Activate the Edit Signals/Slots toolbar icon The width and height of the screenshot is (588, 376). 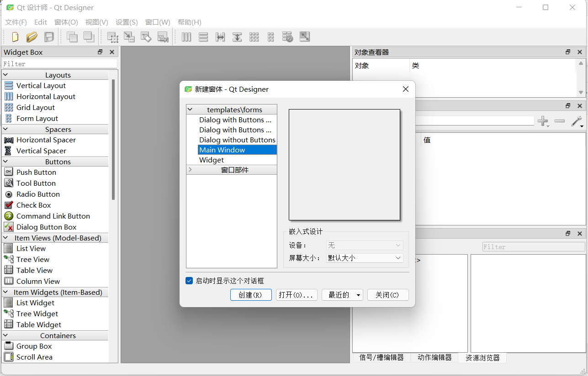point(129,37)
